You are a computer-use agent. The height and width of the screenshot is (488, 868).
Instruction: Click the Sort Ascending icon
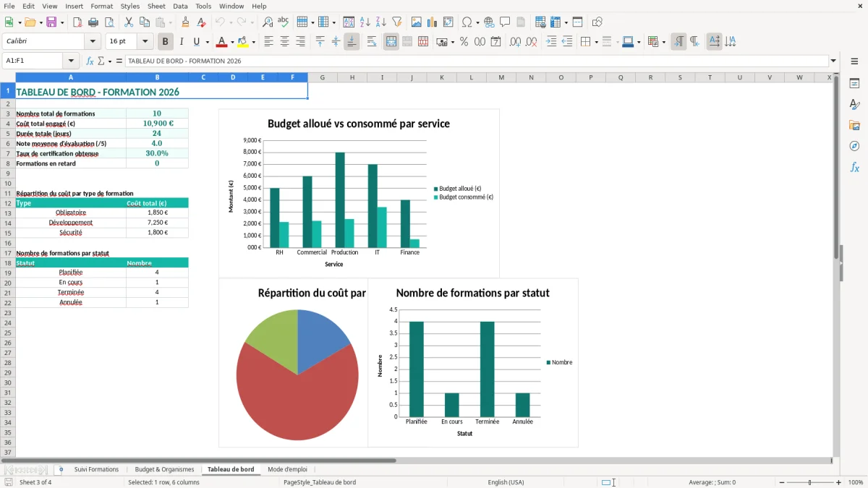pos(365,22)
